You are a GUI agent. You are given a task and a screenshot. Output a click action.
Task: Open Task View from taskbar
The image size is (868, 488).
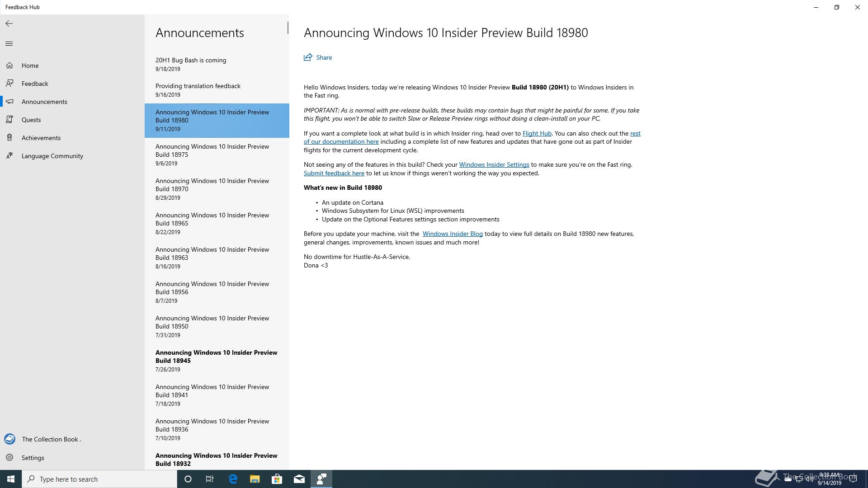210,479
